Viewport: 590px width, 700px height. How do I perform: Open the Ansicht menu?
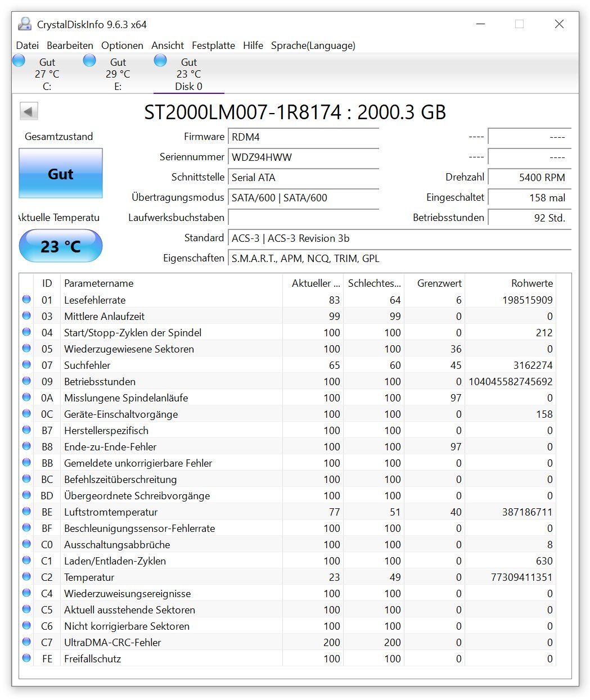coord(168,46)
